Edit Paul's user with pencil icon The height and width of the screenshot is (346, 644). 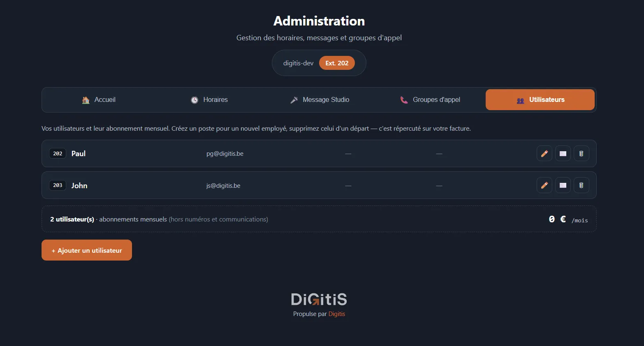coord(544,154)
